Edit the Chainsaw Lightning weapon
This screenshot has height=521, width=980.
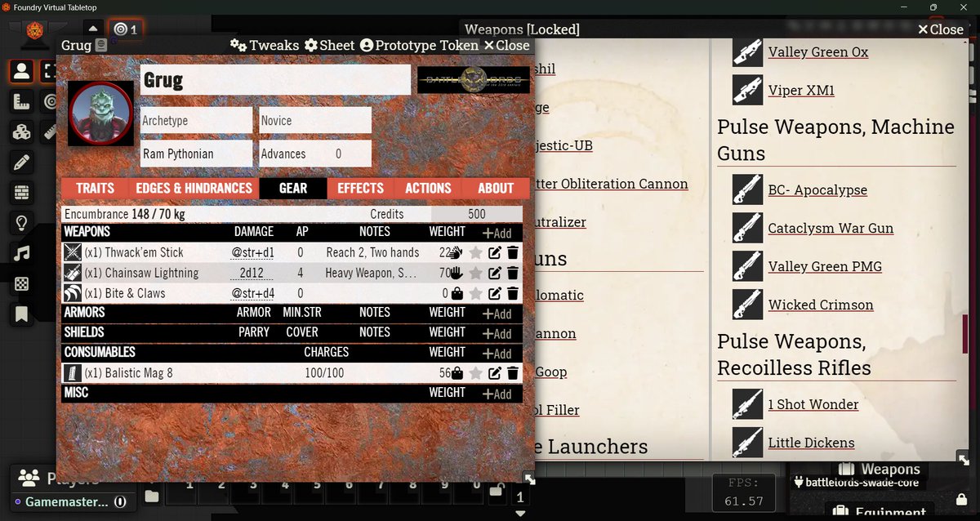(495, 273)
